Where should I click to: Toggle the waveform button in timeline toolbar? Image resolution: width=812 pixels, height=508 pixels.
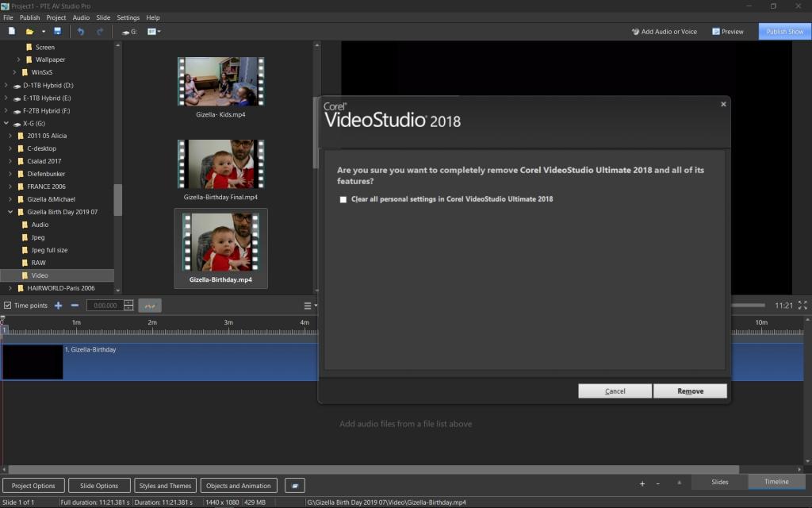coord(150,306)
